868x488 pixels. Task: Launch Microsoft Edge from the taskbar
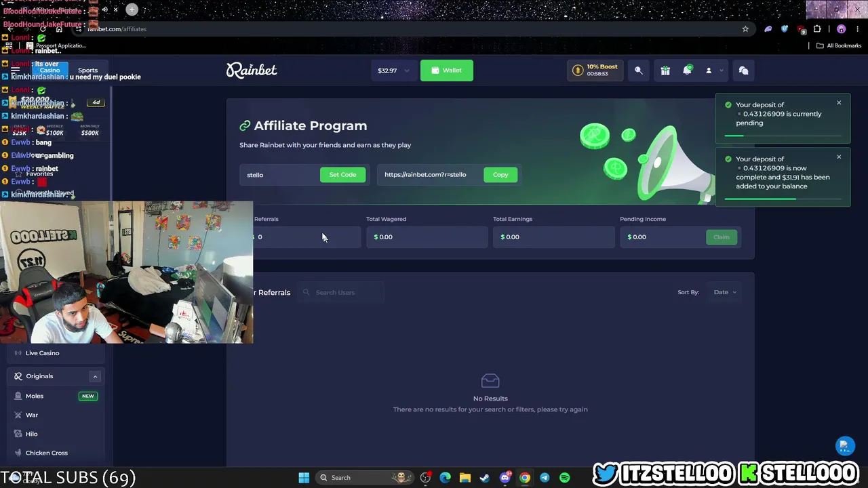pos(445,478)
